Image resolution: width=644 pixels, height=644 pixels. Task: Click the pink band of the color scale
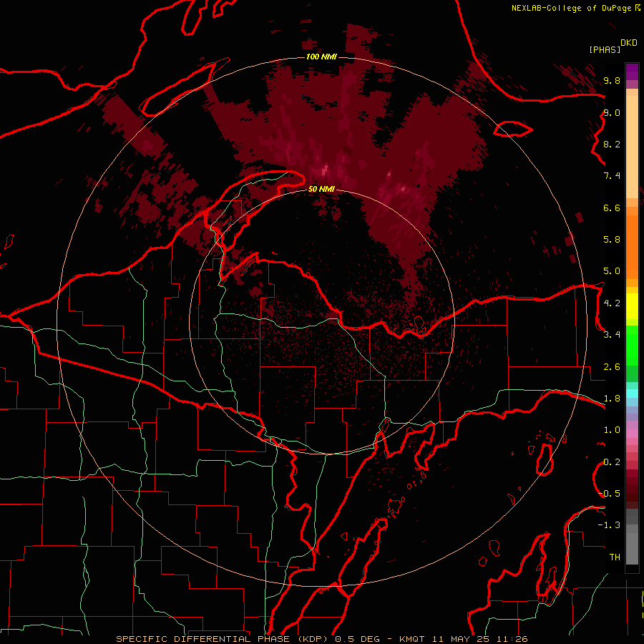(x=632, y=434)
